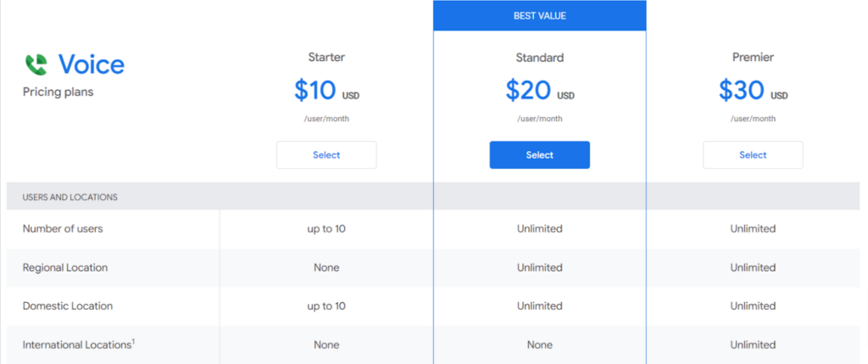Click the $30 USD Premier price
The height and width of the screenshot is (364, 868).
(x=753, y=90)
